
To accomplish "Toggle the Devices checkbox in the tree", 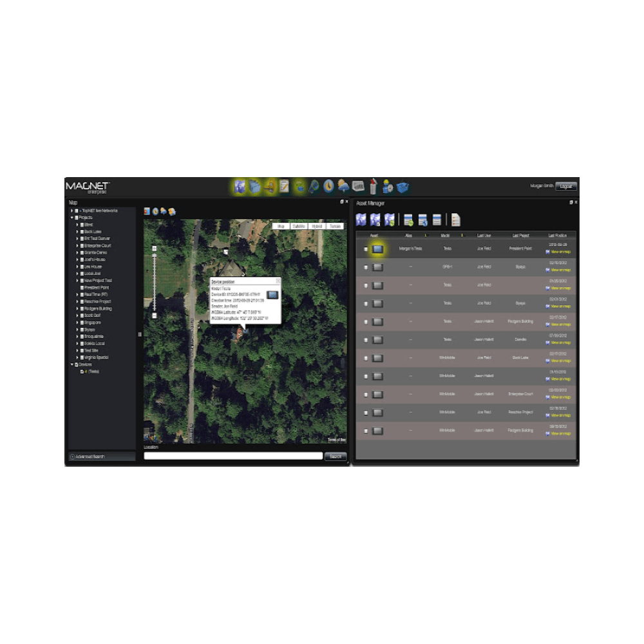I will 77,365.
